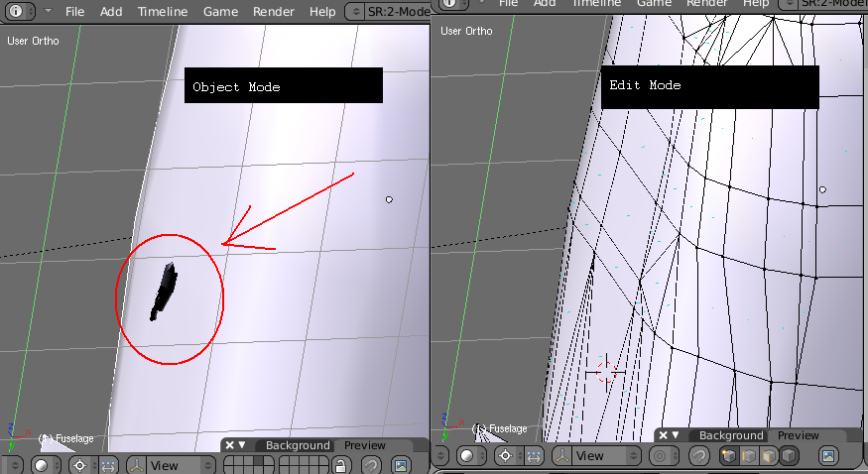Toggle the snap magnet in Edit Mode viewport
Screen dimensions: 868x474
699,456
